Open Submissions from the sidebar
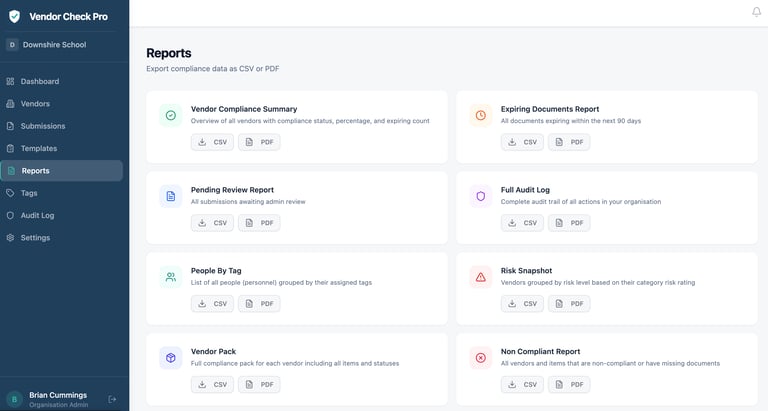 43,126
